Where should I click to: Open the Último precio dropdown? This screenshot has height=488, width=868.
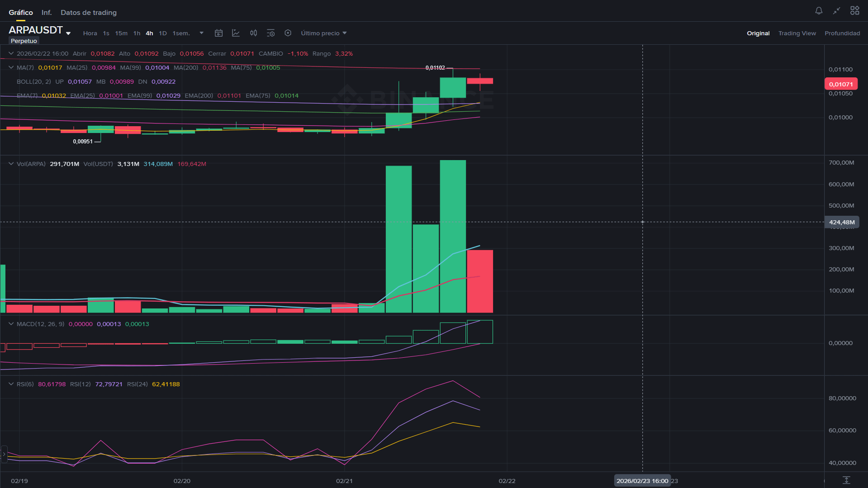click(x=324, y=33)
